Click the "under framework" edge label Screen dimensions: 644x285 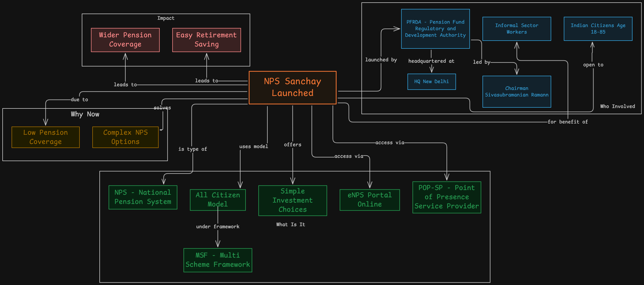pyautogui.click(x=218, y=227)
